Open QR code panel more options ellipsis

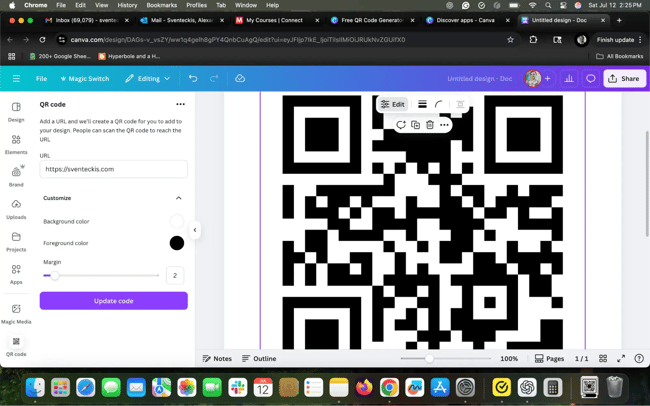(180, 104)
